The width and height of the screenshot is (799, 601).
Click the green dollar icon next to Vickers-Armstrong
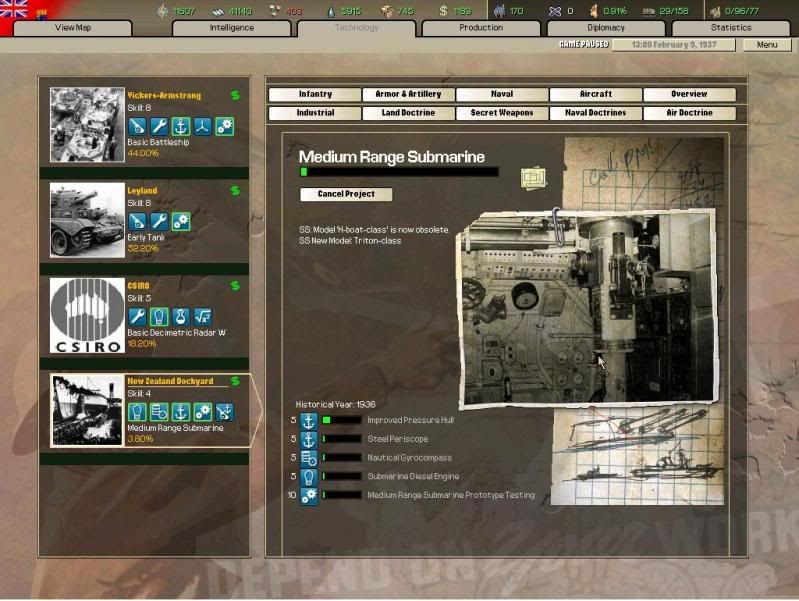[x=235, y=96]
